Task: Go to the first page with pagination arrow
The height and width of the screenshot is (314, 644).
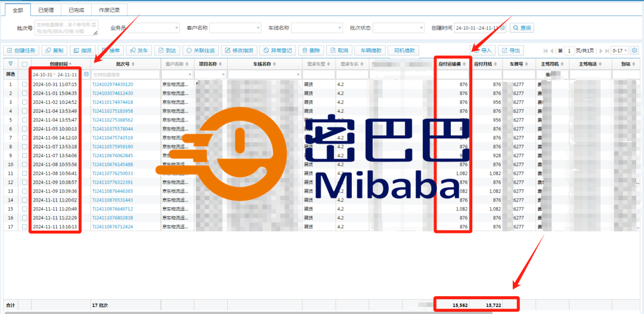Action: [x=546, y=51]
